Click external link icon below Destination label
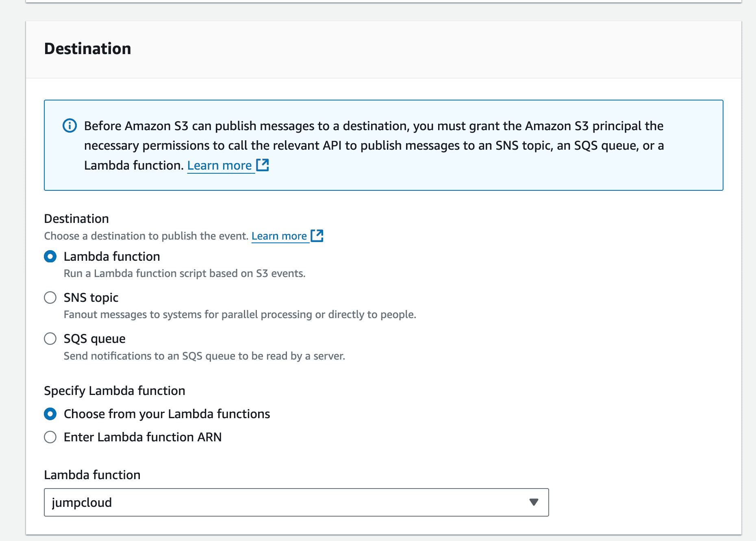756x541 pixels. [x=317, y=236]
